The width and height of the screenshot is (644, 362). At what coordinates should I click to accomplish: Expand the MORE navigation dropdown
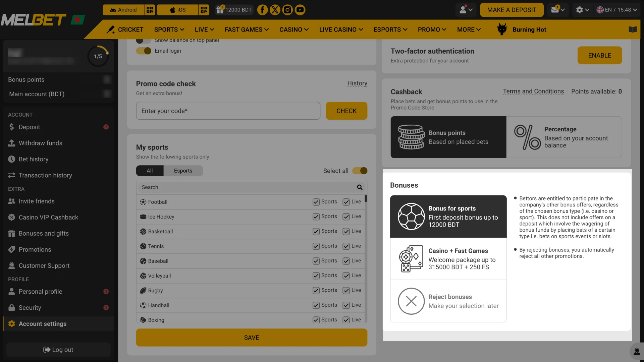point(469,29)
